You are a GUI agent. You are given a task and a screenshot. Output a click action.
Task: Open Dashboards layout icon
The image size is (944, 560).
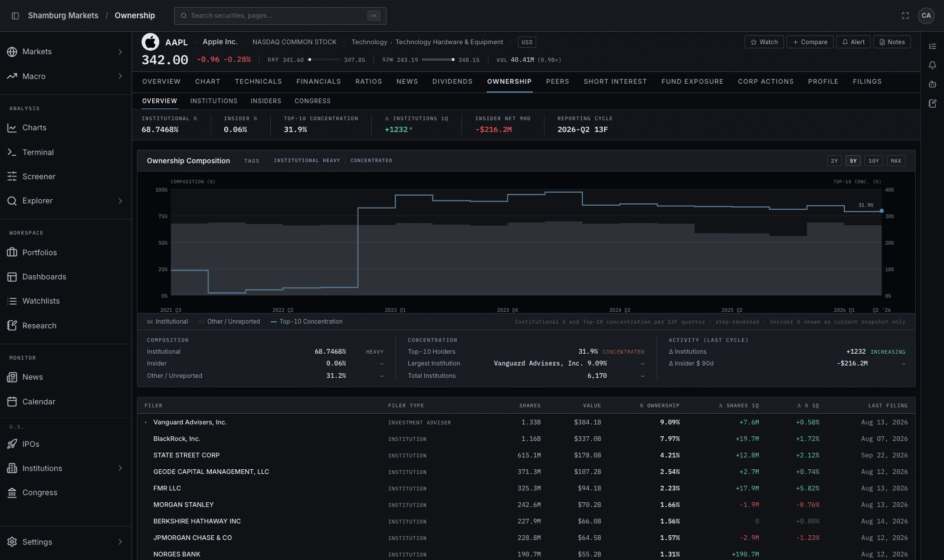[12, 277]
